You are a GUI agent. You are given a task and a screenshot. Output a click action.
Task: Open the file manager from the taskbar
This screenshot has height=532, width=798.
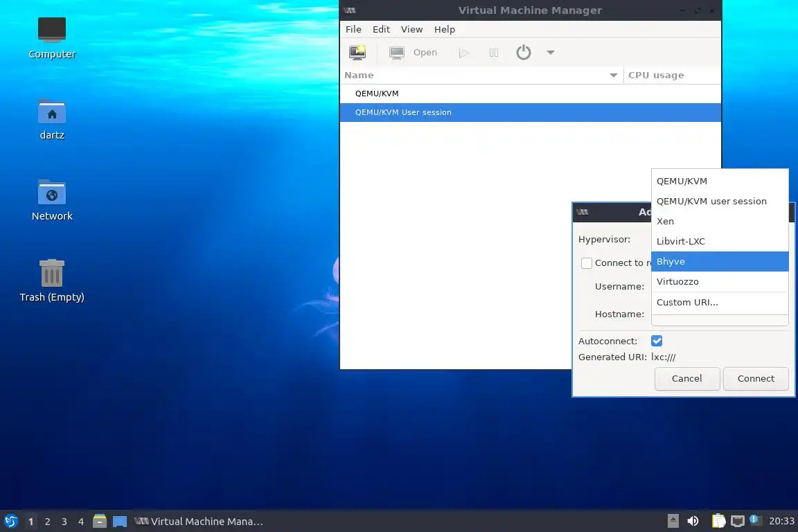[x=100, y=522]
